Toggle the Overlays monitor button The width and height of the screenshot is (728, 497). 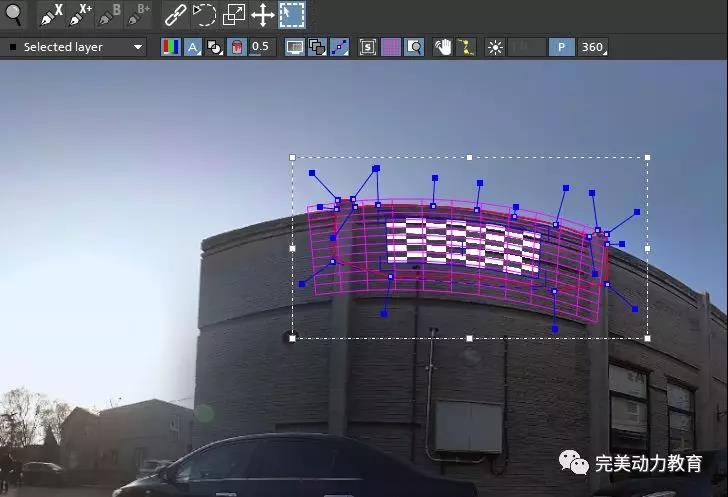point(295,47)
